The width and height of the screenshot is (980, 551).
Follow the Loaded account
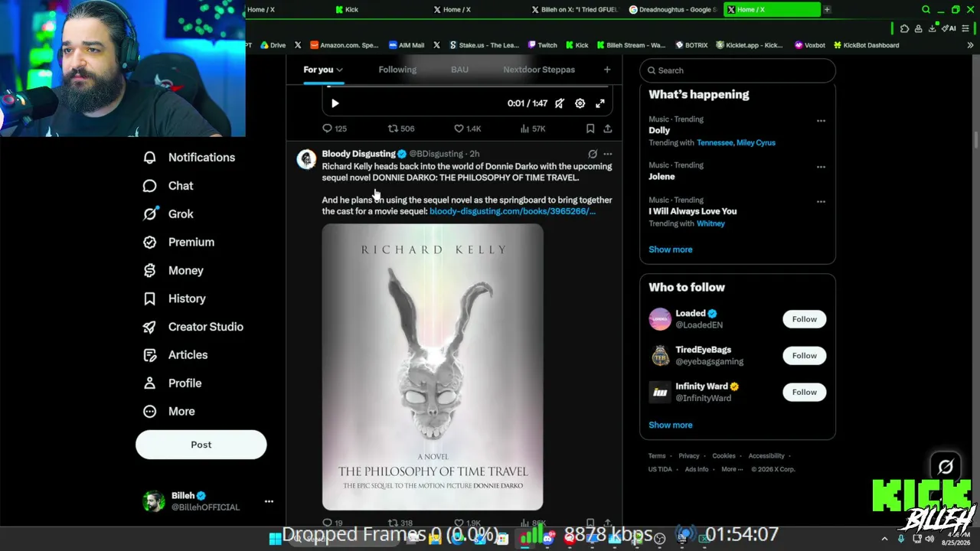click(x=804, y=319)
